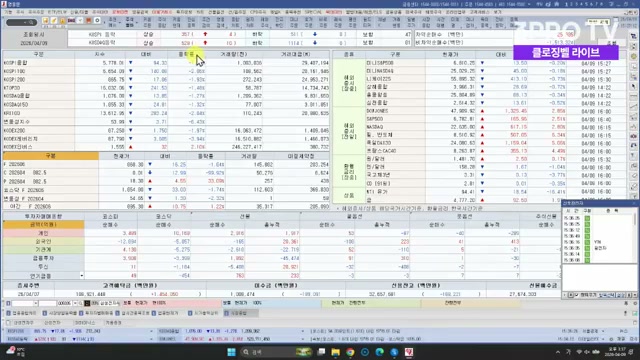Click the DNS labeled toolbar icon
Screen dimensions: 640x360
71,20
